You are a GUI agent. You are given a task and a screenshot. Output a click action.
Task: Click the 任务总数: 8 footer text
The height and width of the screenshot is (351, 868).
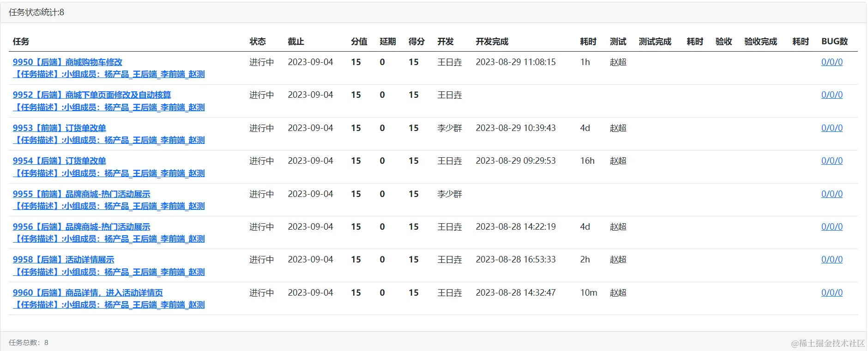pos(29,342)
